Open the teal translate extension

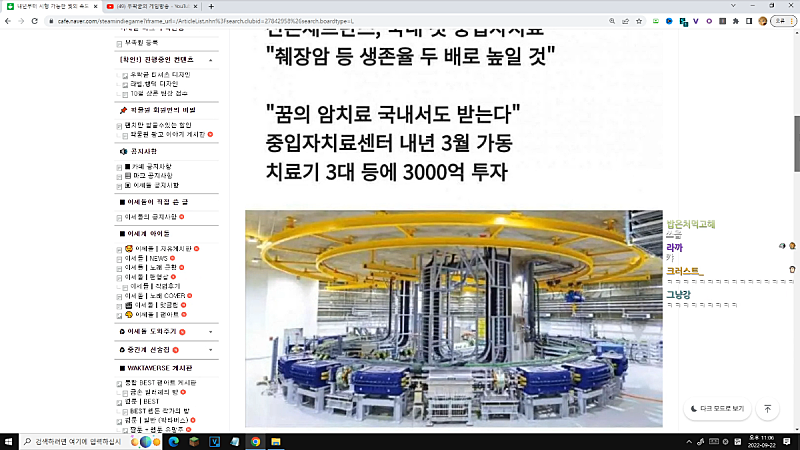tap(683, 21)
